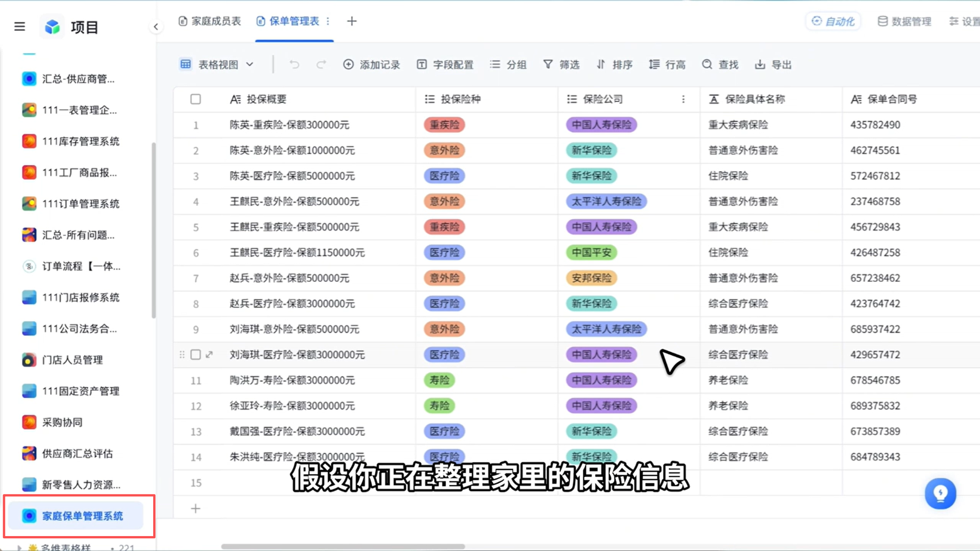Open 新零售人力资源 in the sidebar
This screenshot has width=980, height=551.
click(x=71, y=484)
